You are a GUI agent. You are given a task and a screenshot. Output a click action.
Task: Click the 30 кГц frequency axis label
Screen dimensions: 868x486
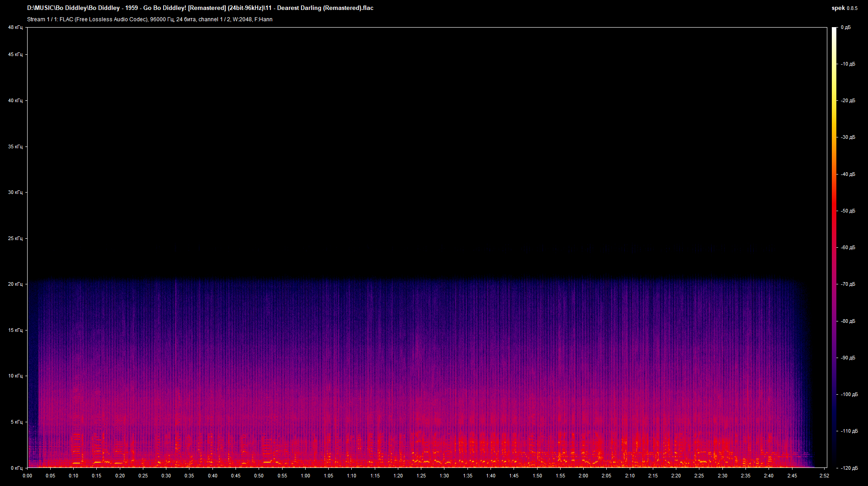(x=15, y=192)
